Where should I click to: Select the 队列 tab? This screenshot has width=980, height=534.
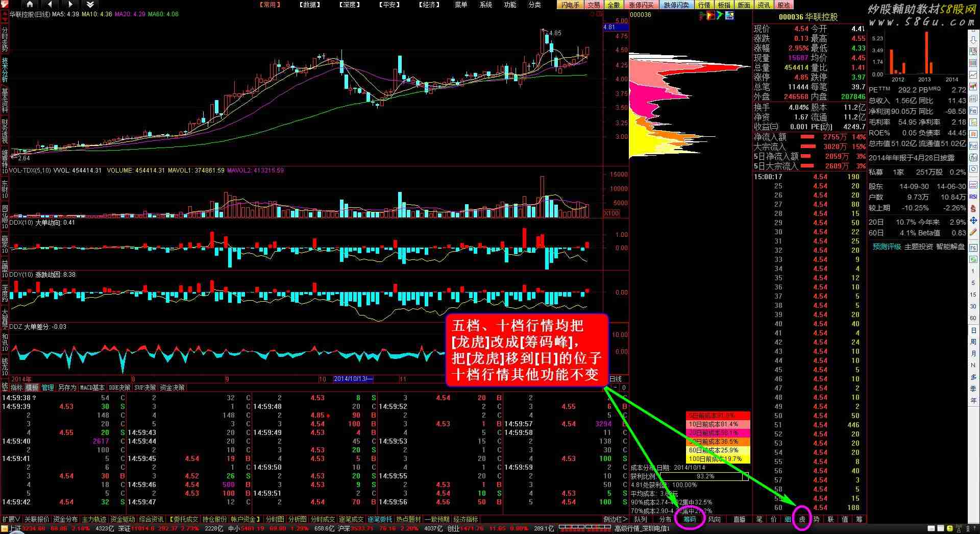(641, 519)
